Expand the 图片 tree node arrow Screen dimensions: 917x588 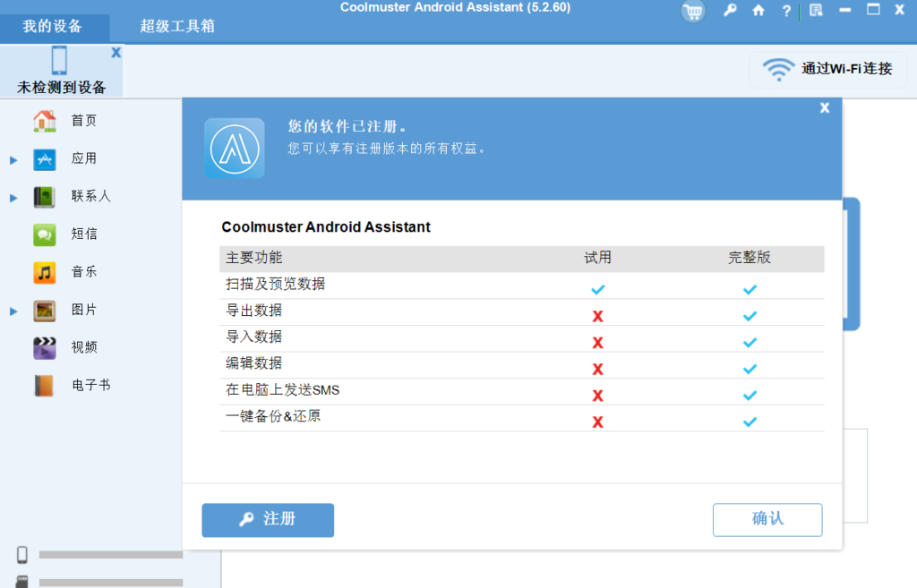13,311
